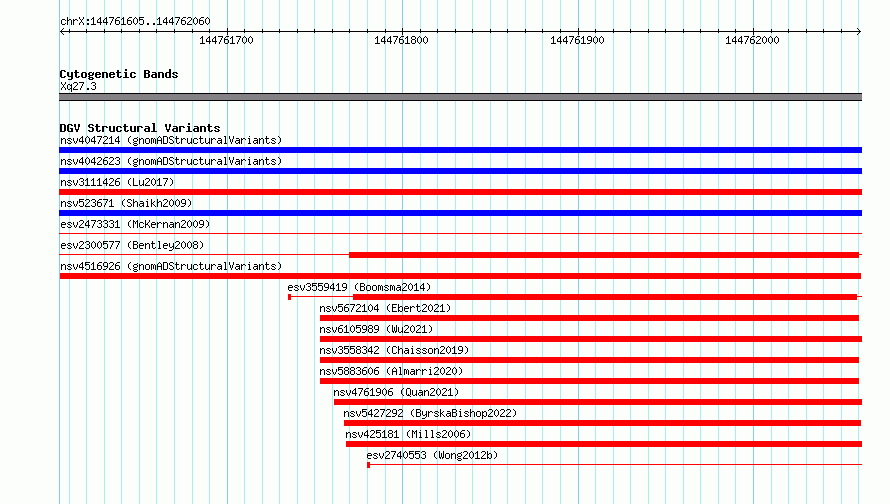The width and height of the screenshot is (890, 504).
Task: Click ruler position 144762000
Action: coord(752,40)
